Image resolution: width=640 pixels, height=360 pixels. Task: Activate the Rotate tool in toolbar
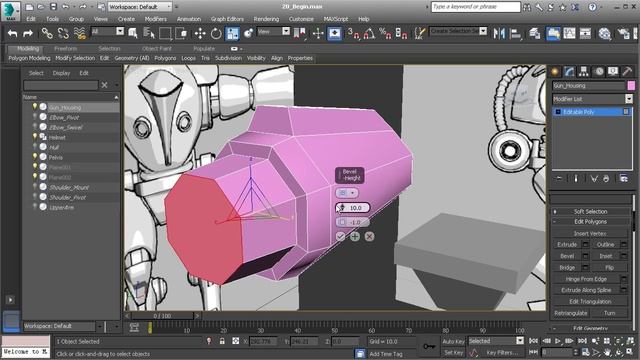click(x=216, y=33)
